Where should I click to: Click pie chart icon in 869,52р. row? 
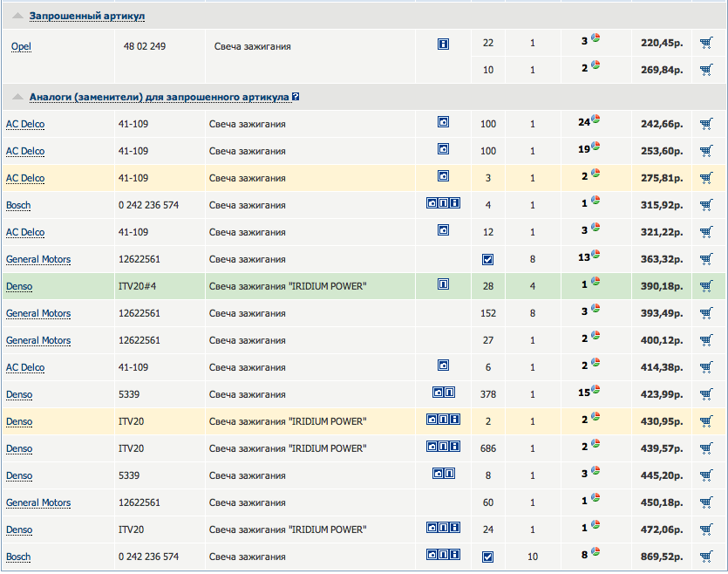[x=595, y=551]
